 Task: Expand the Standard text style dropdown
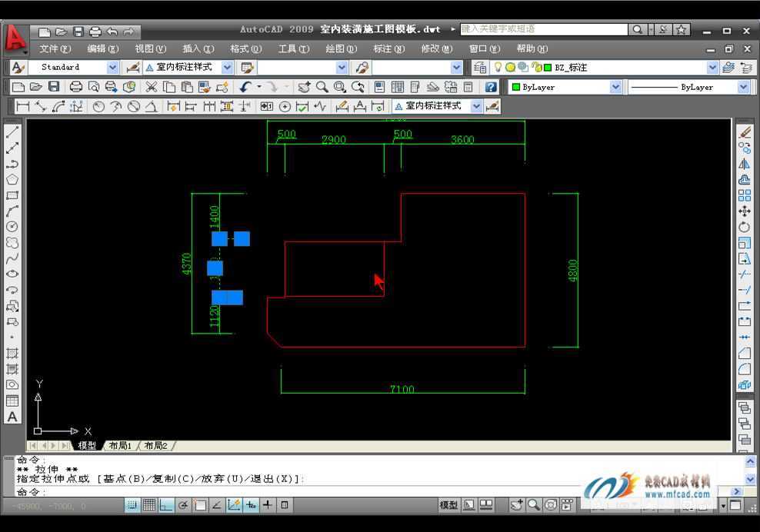pos(112,68)
